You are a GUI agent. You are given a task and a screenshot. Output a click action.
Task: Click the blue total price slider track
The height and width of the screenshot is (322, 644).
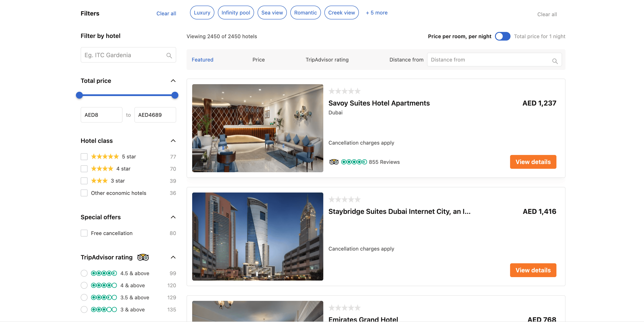(x=127, y=95)
